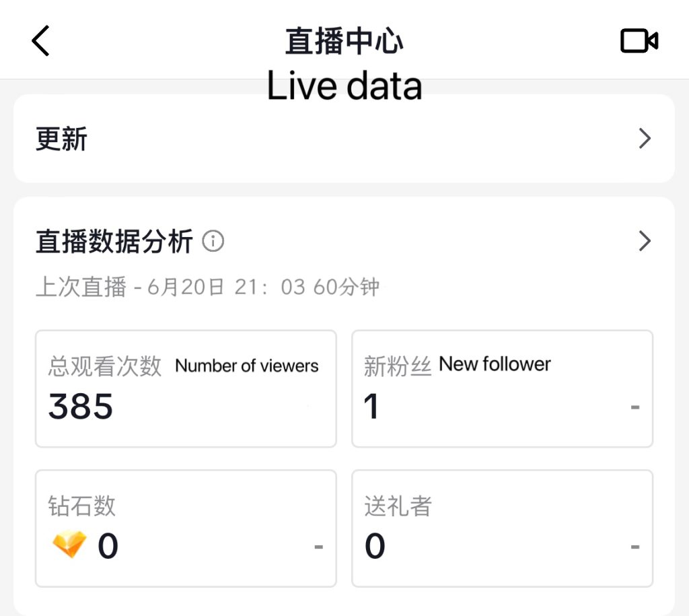Click the 直播中心 page title
Screen dimensions: 689x616
(344, 41)
